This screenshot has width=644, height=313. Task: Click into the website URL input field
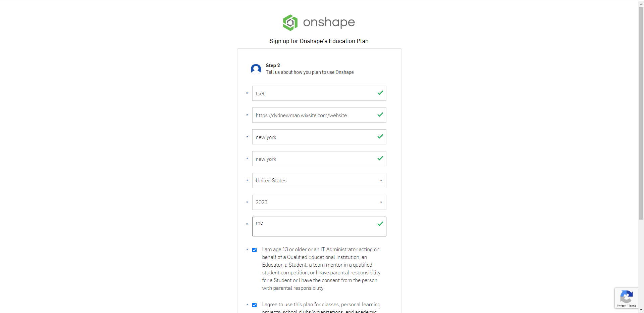coord(314,115)
